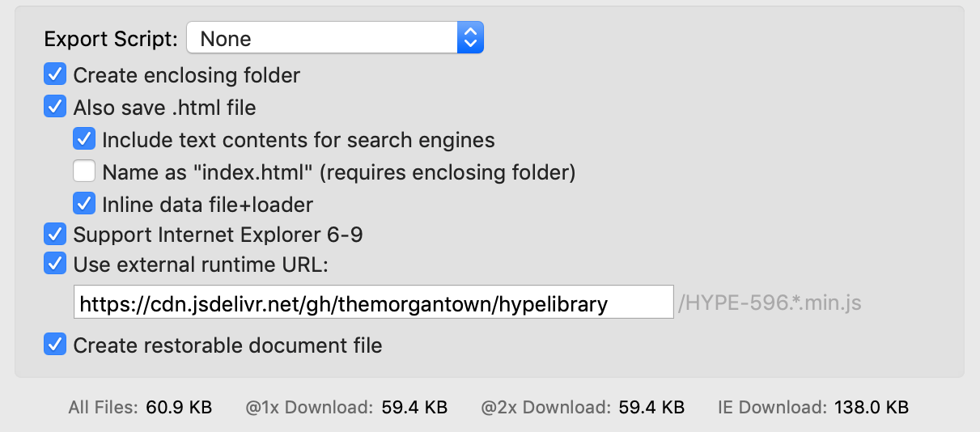Click the IE Download 138.0 KB readout

(876, 407)
